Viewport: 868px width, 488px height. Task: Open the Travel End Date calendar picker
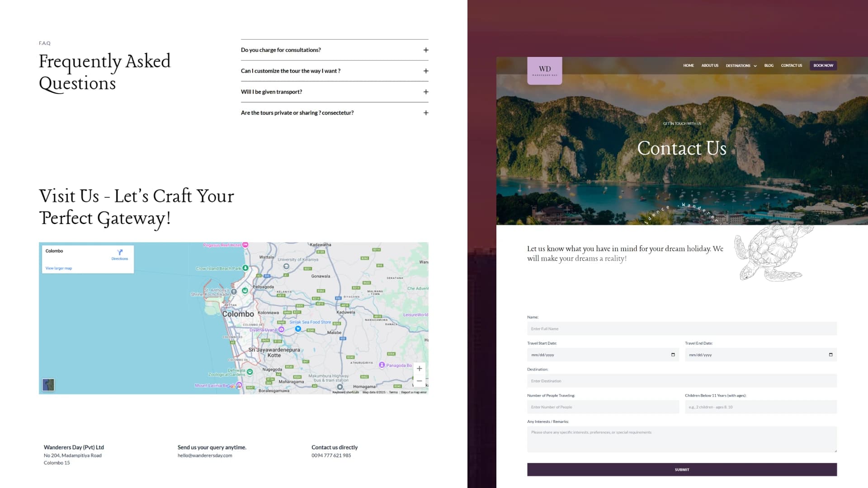point(830,355)
